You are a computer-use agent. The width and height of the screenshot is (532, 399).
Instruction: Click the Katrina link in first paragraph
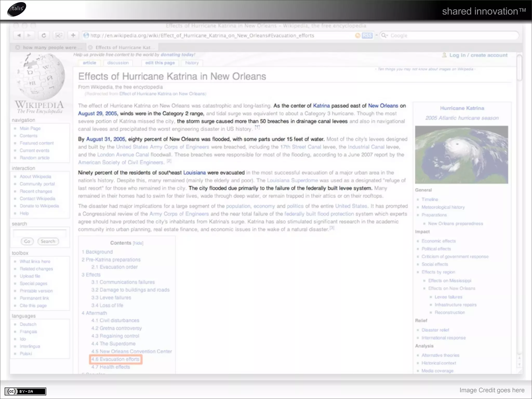click(x=321, y=106)
